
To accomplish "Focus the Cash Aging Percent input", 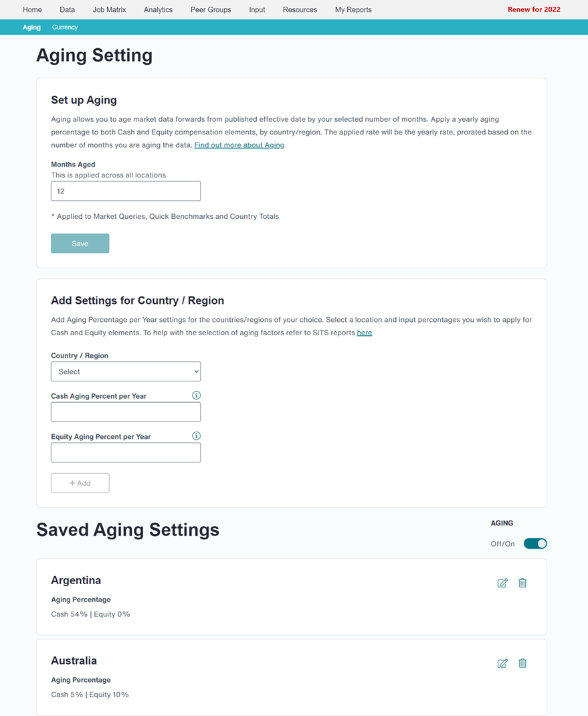I will pos(126,412).
